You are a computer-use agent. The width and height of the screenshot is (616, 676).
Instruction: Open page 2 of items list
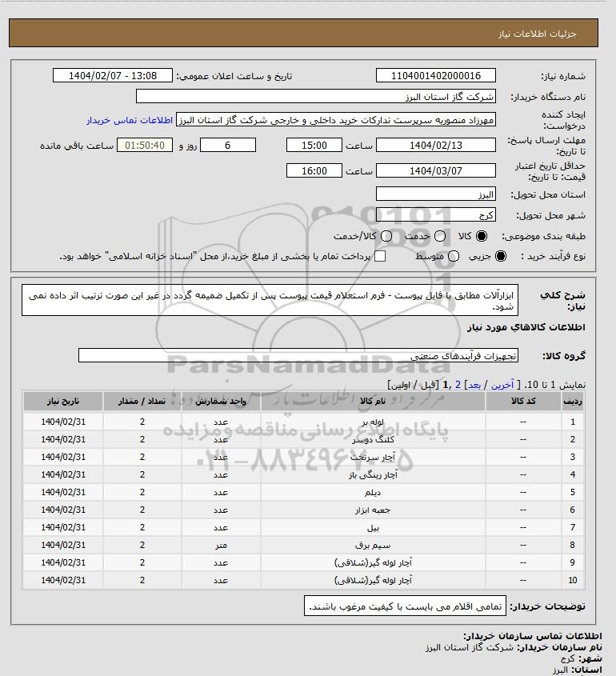click(458, 385)
